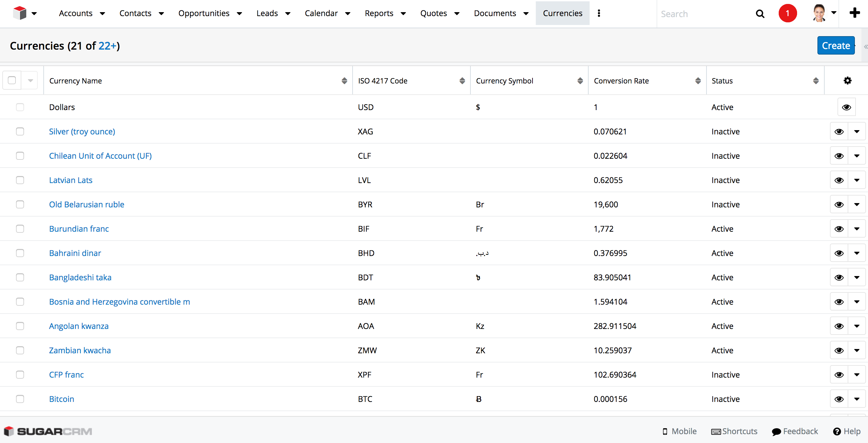Open the Reports module

(x=379, y=13)
